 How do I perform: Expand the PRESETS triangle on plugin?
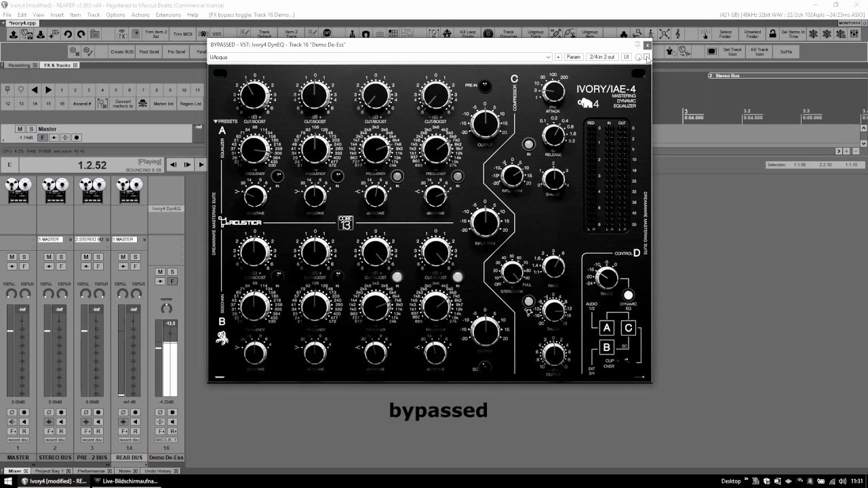pos(216,121)
